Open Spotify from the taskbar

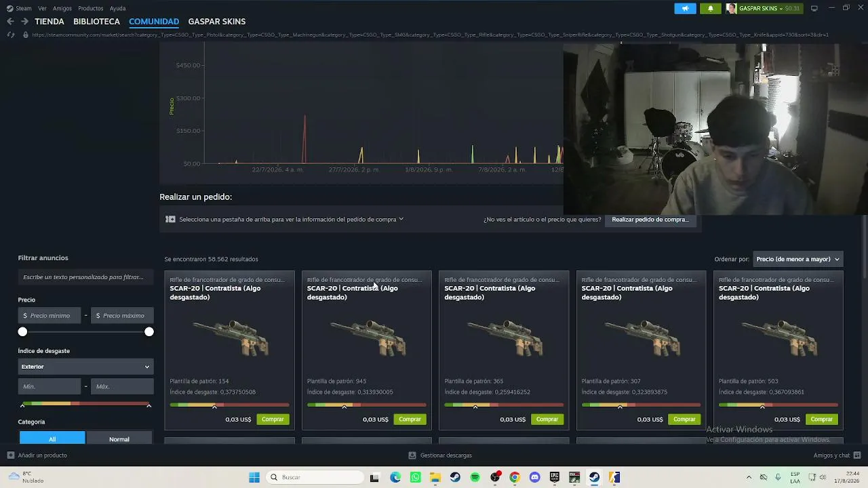point(475,477)
